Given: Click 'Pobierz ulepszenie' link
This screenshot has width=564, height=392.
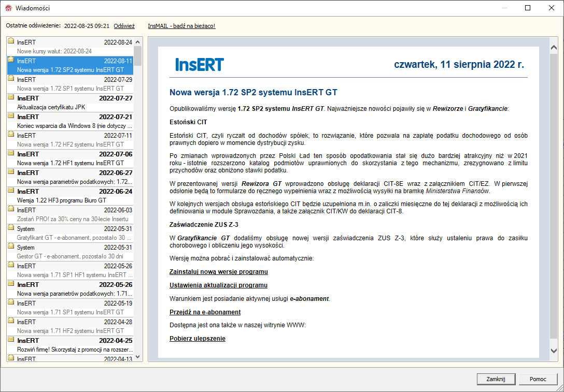Looking at the screenshot, I should (198, 339).
